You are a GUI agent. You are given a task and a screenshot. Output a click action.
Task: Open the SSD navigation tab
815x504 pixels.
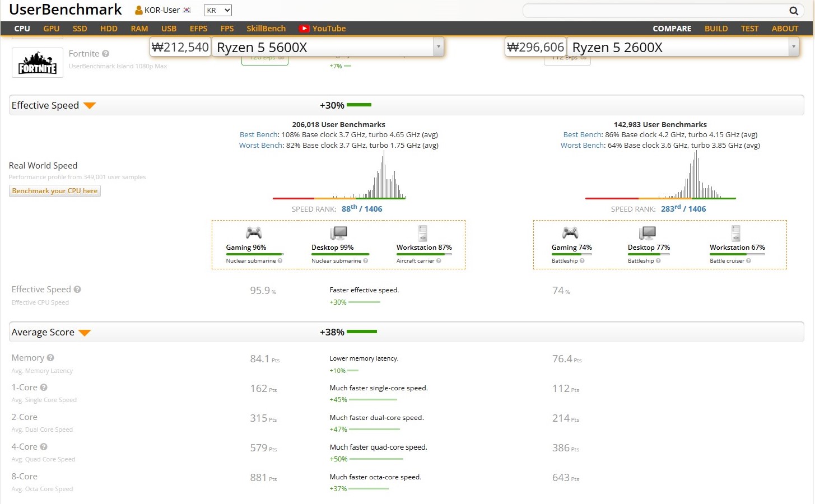click(x=80, y=29)
